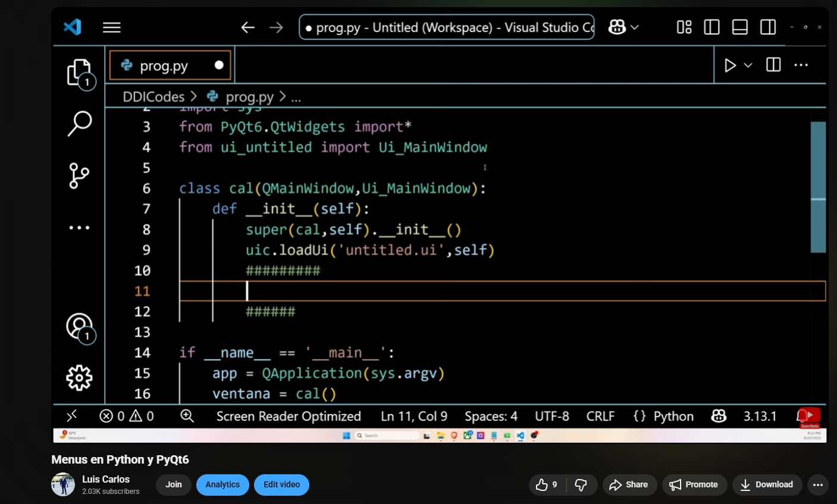Image resolution: width=837 pixels, height=504 pixels.
Task: Click the editor minimap scroll slider
Action: (818, 187)
